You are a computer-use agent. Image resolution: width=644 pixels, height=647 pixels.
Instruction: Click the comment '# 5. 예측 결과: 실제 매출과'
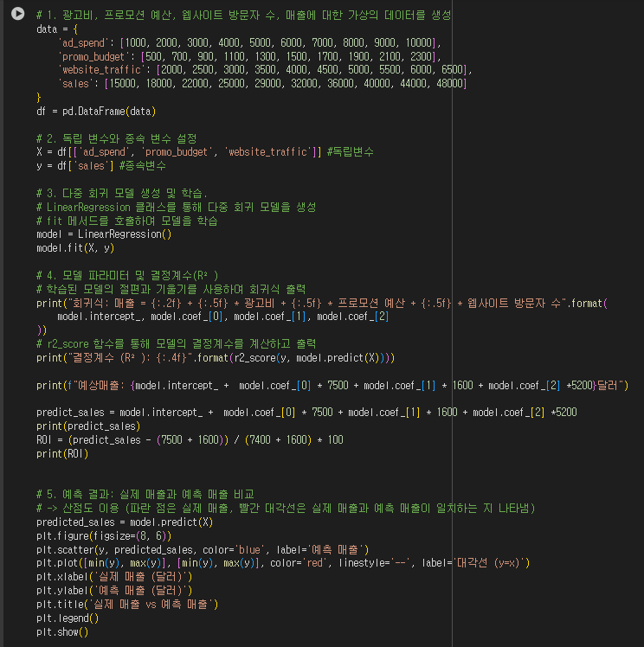(145, 494)
